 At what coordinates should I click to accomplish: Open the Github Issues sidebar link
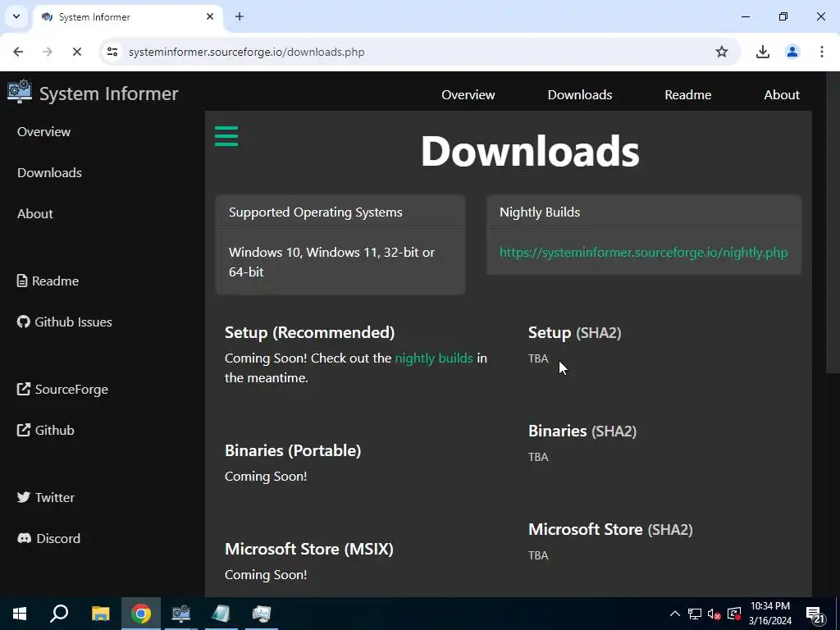[x=64, y=322]
